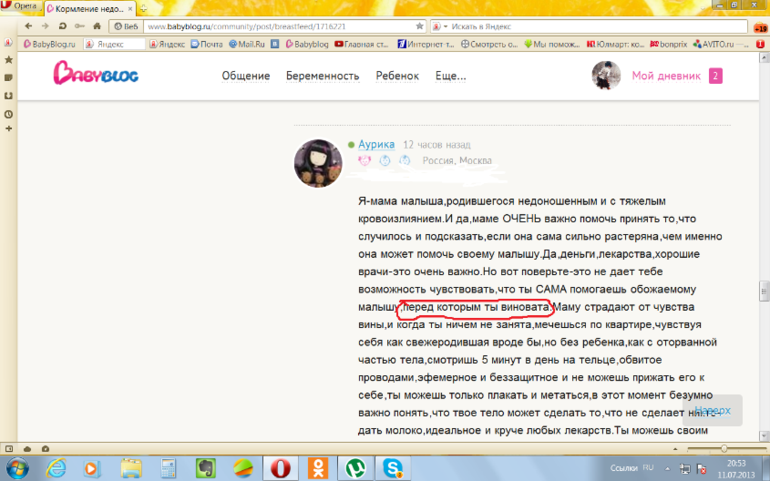Click the BabyBlog logo
The height and width of the screenshot is (481, 770).
(96, 73)
